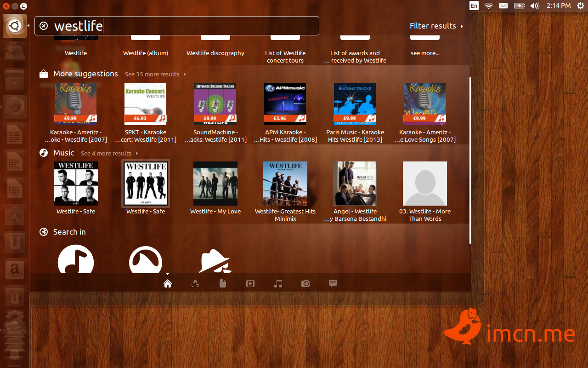Switch to the Photos lens
The width and height of the screenshot is (588, 368).
coord(305,283)
